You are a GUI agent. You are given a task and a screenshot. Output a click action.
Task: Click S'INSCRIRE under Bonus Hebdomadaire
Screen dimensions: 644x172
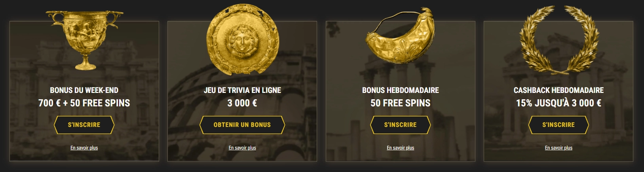[400, 125]
